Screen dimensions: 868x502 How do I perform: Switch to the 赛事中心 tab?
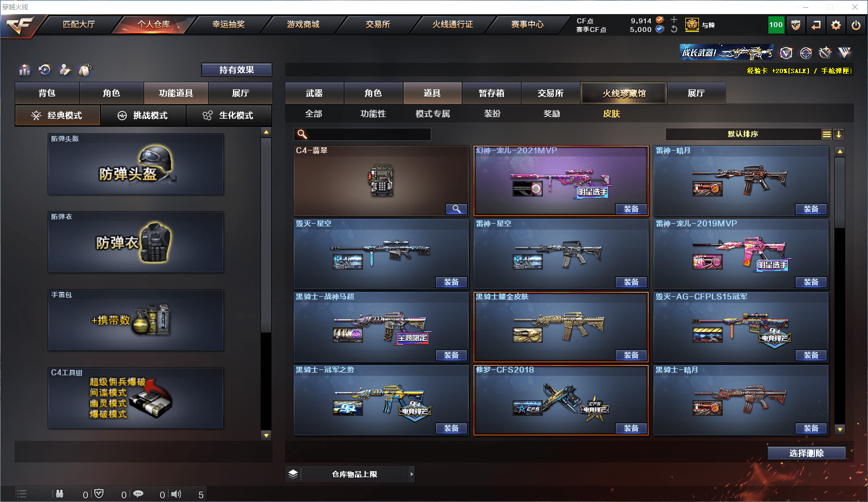[x=528, y=24]
